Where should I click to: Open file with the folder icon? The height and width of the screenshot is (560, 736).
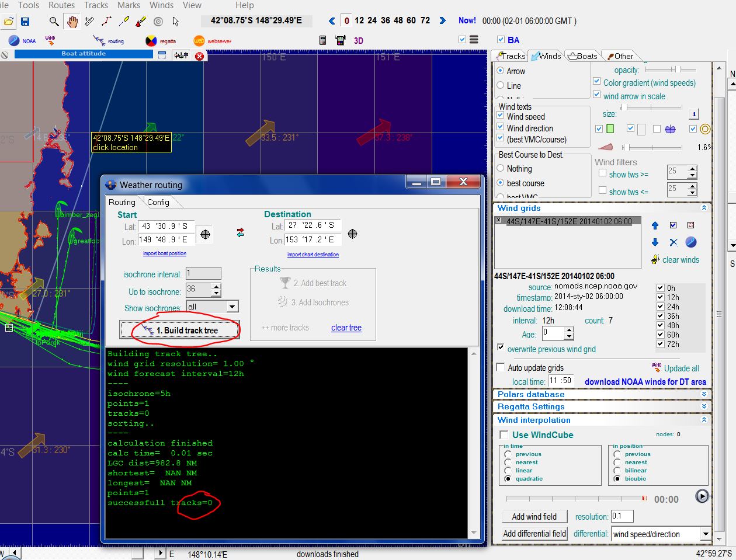coord(8,22)
